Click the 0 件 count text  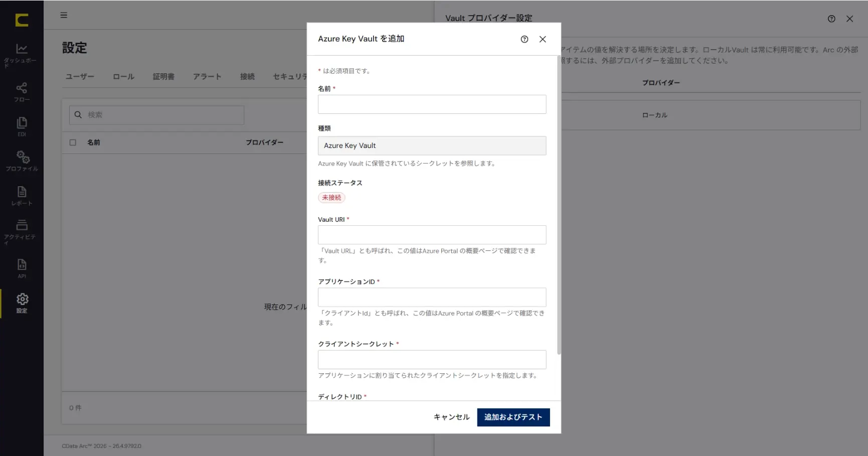pos(75,408)
